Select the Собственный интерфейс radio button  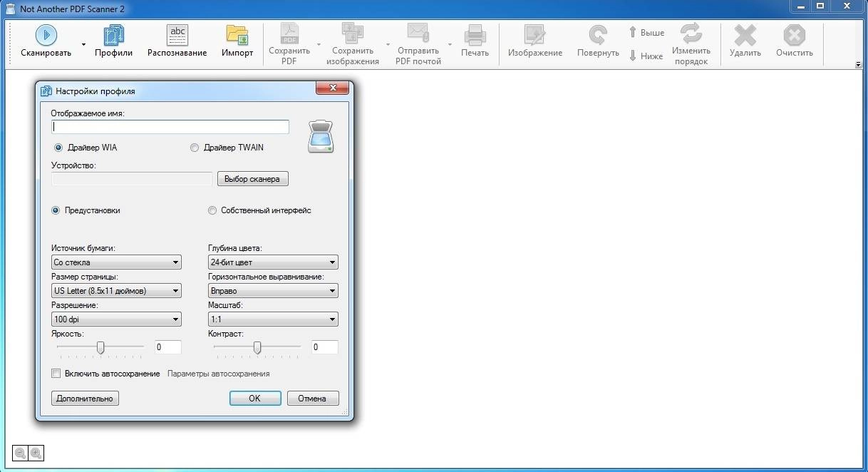(x=212, y=210)
